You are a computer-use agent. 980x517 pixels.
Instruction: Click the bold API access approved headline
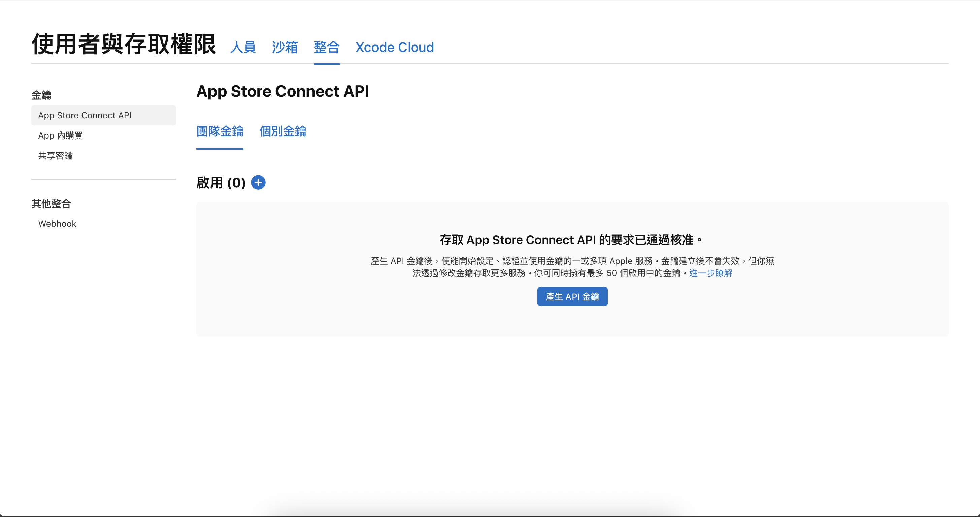[572, 240]
